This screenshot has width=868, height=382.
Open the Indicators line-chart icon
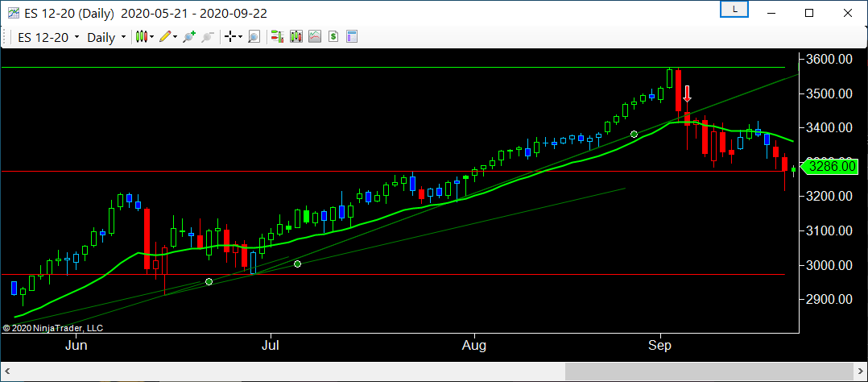[314, 37]
